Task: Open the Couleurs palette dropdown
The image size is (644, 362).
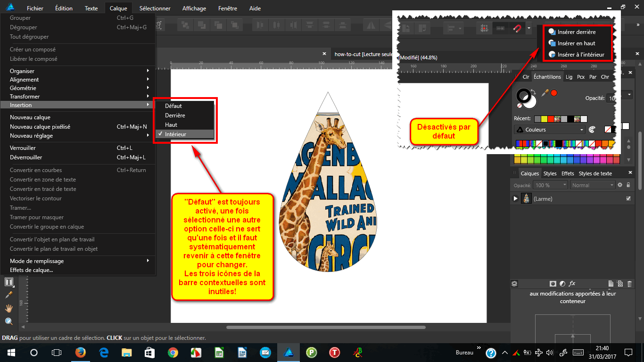Action: tap(549, 130)
